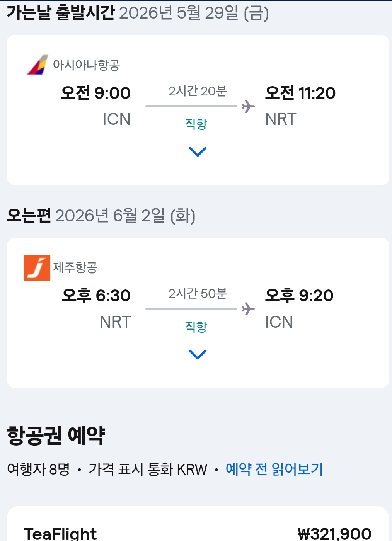Tap the ₩321,900 price
This screenshot has width=392, height=541.
[x=334, y=534]
